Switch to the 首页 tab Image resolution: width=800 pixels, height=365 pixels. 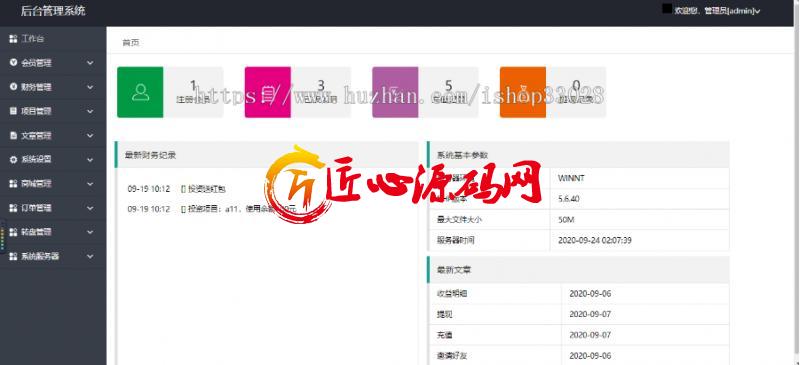pyautogui.click(x=131, y=43)
